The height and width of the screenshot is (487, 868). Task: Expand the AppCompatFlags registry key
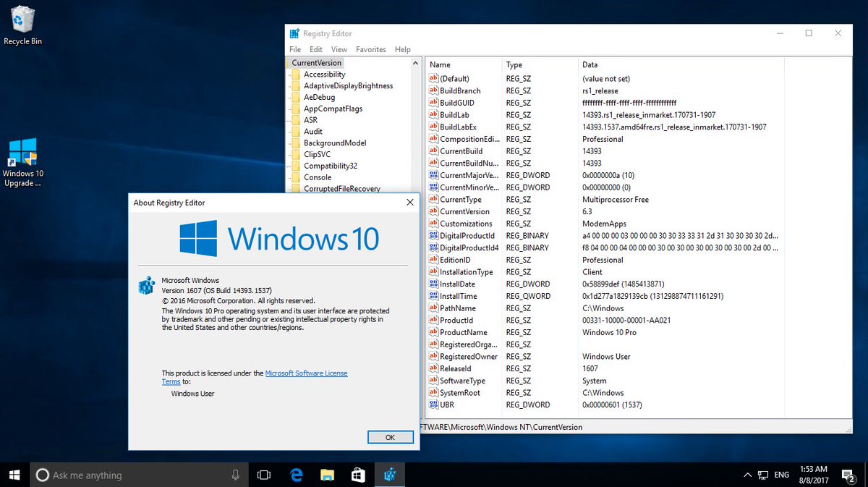click(290, 109)
